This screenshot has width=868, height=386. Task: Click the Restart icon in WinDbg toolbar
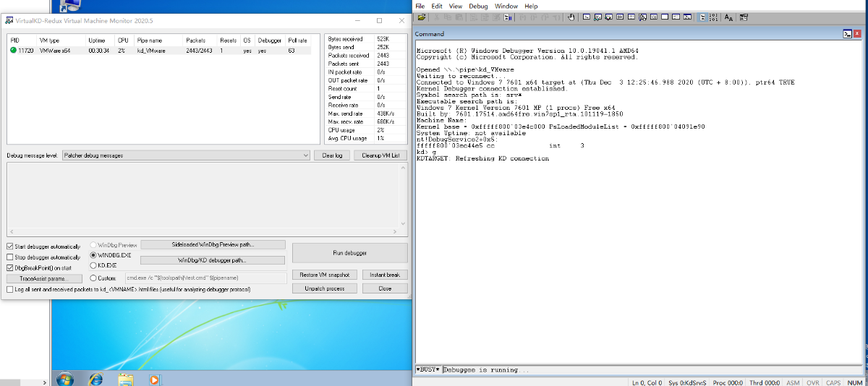tap(485, 17)
